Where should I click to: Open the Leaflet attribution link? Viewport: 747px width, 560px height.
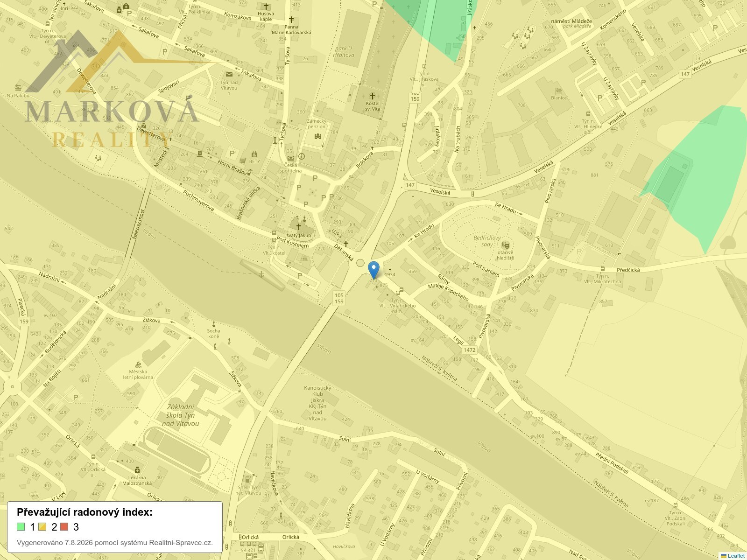736,555
